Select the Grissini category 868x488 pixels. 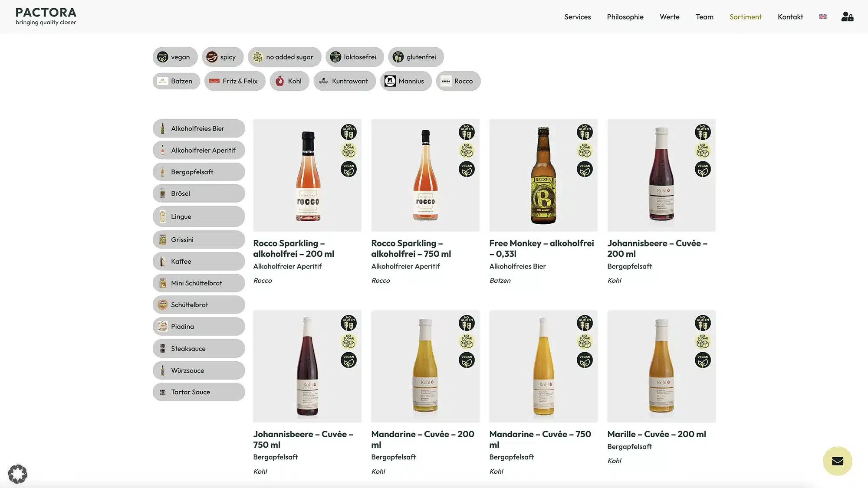tap(199, 239)
